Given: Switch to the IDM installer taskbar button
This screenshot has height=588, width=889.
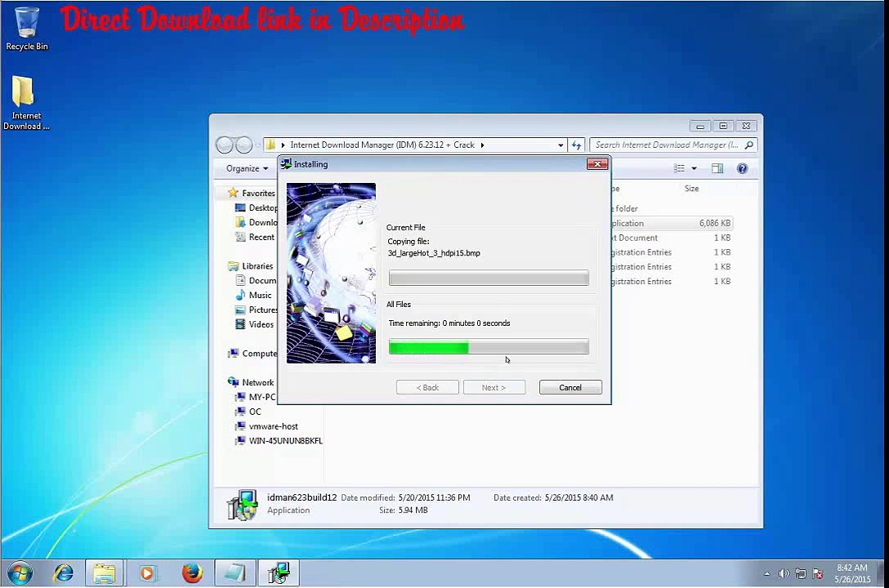Looking at the screenshot, I should 279,573.
